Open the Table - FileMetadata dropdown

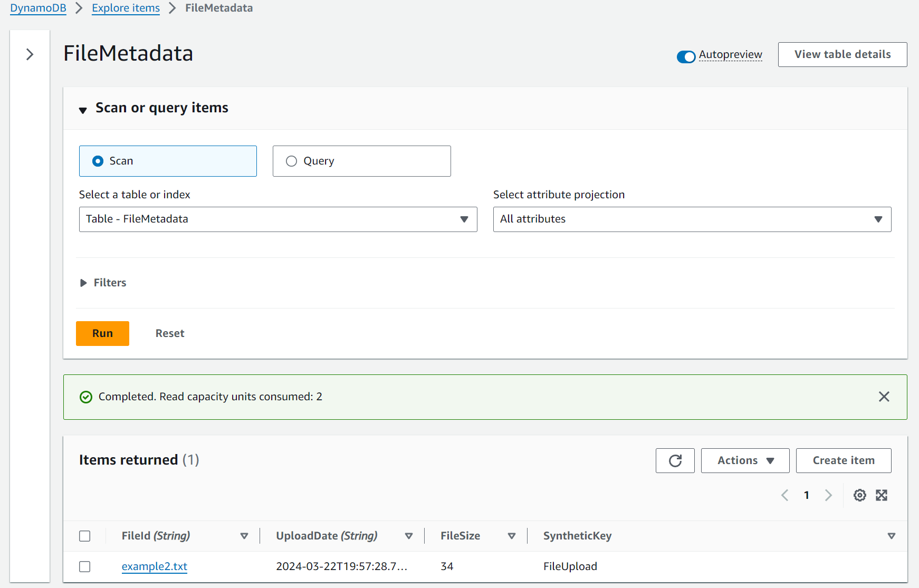point(278,219)
